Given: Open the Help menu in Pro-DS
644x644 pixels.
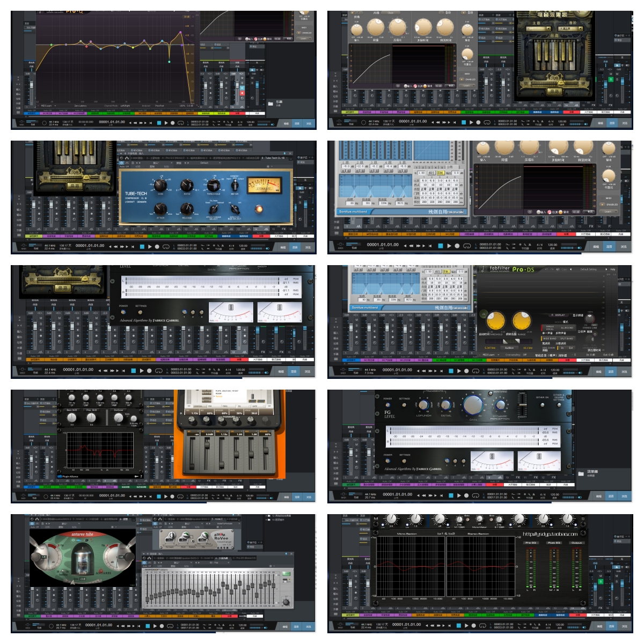Looking at the screenshot, I should tap(612, 269).
